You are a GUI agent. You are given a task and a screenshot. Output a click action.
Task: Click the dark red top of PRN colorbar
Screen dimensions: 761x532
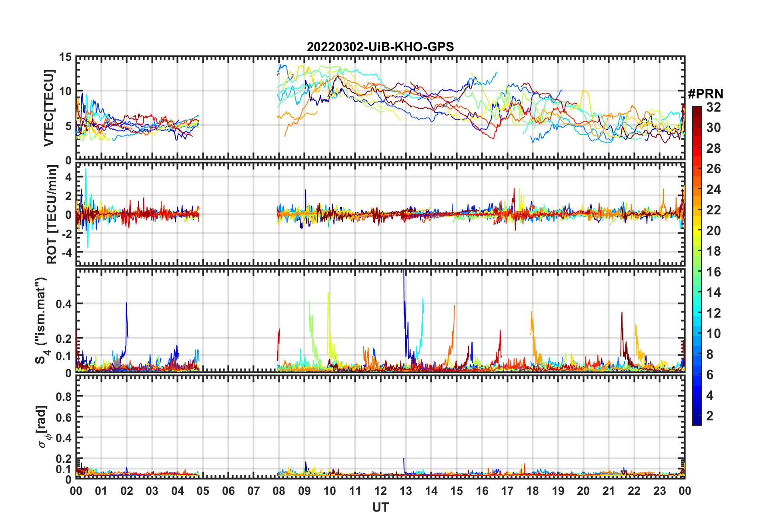[697, 111]
